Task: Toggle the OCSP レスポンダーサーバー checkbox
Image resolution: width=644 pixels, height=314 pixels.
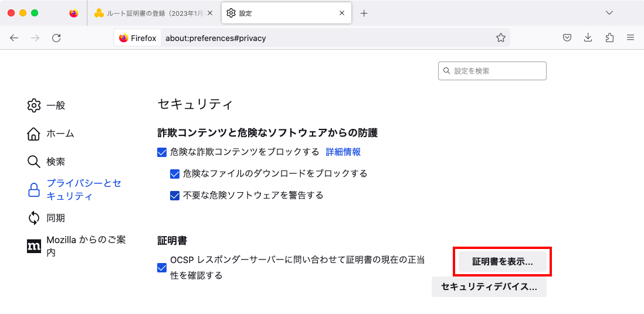Action: [x=162, y=268]
